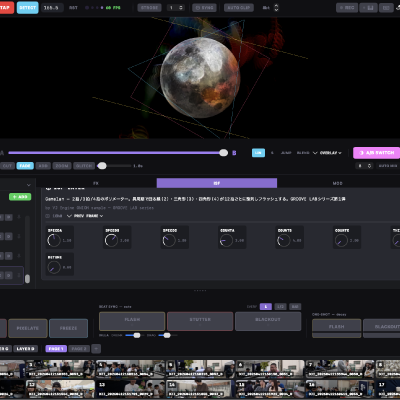Click the CHROMA slider handle
Screen dimensions: 400x400
[137, 335]
